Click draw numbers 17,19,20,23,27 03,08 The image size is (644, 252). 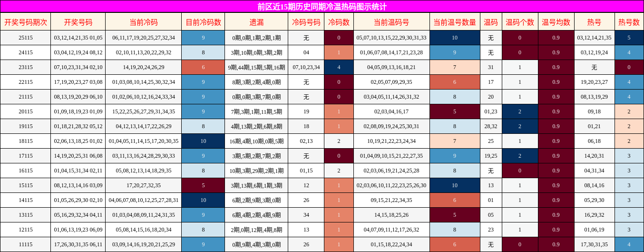(78, 82)
